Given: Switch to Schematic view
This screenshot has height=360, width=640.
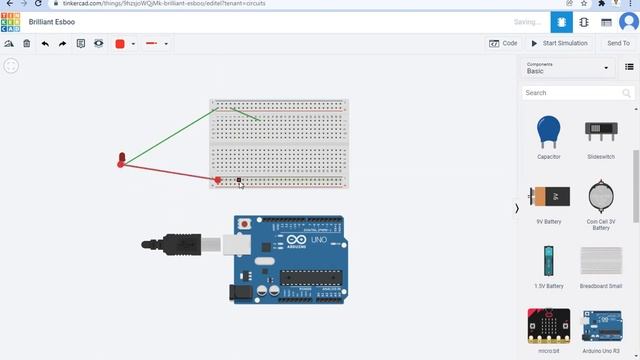Looking at the screenshot, I should [584, 22].
